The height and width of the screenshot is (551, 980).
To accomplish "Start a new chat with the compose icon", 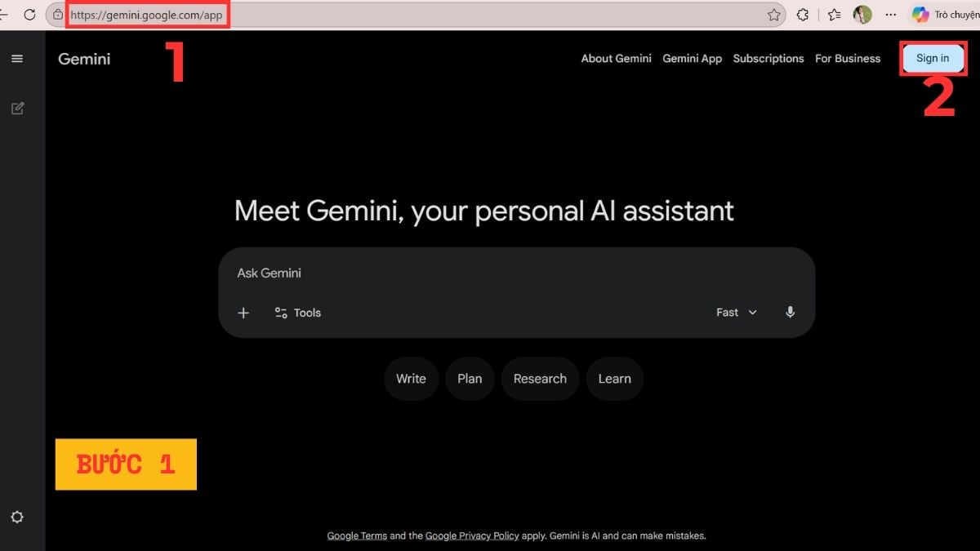I will click(17, 109).
